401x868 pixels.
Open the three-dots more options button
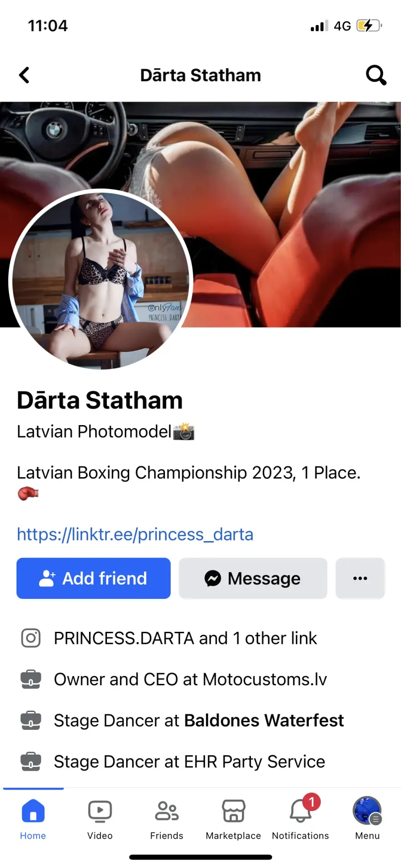point(360,578)
